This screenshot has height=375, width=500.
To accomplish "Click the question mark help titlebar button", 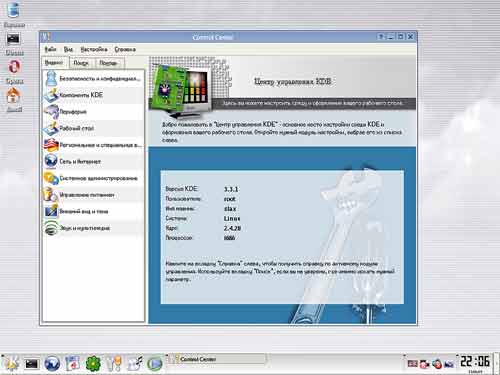I will (381, 37).
